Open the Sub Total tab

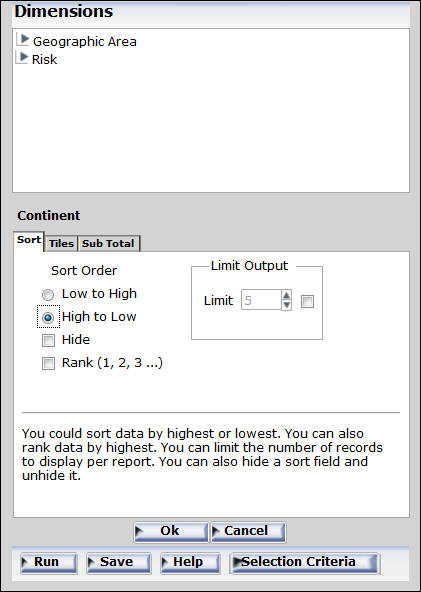click(108, 243)
